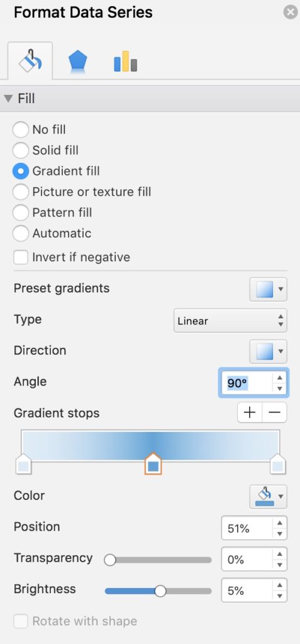Open the Color paint bucket picker
Image resolution: width=300 pixels, height=644 pixels.
[268, 496]
